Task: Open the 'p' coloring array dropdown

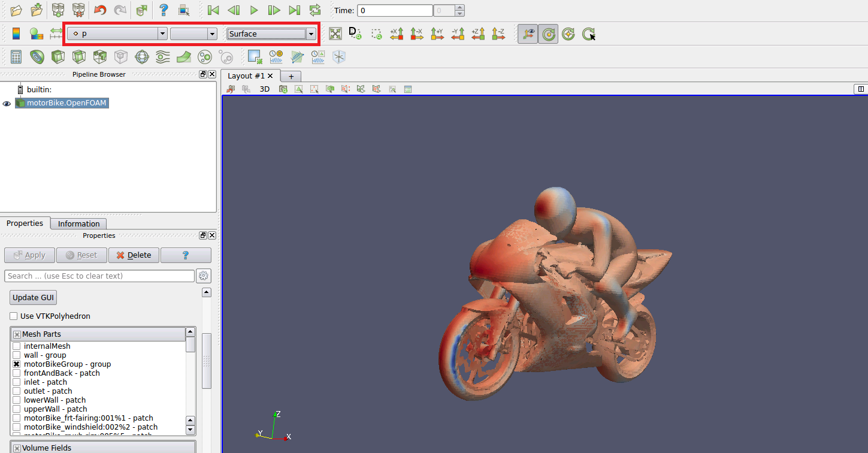Action: pyautogui.click(x=117, y=34)
